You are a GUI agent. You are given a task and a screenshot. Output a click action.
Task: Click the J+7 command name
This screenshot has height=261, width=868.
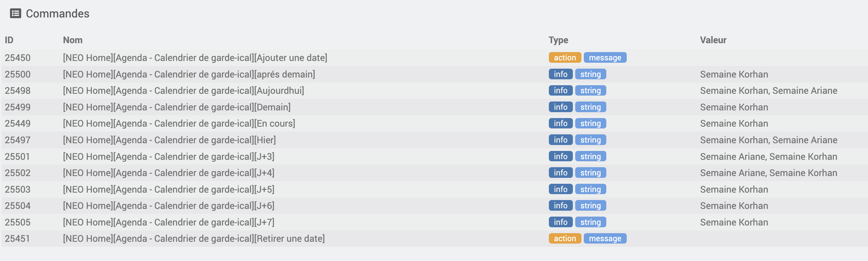click(x=168, y=222)
